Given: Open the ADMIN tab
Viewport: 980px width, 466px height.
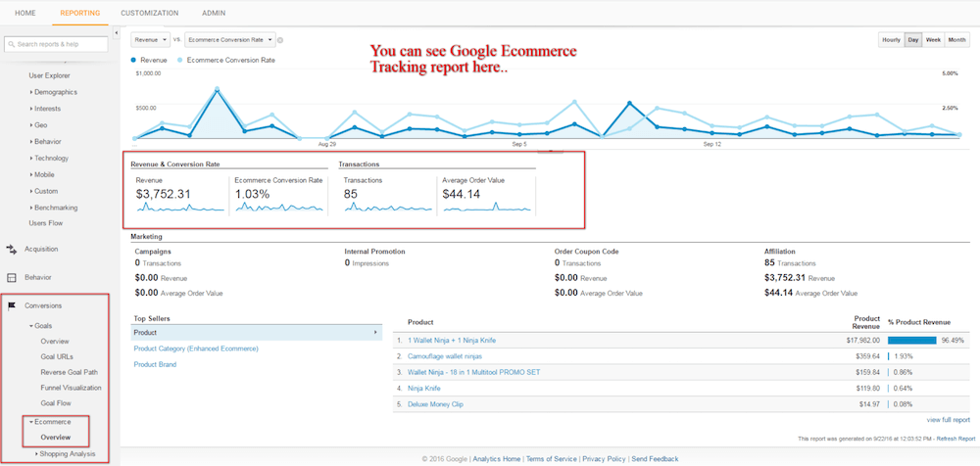Looking at the screenshot, I should (214, 13).
